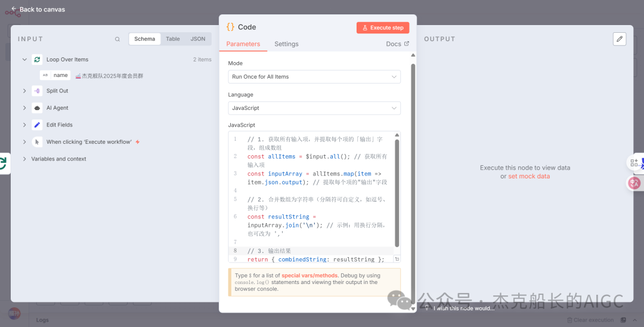
Task: Click the Code node braces icon
Action: point(230,27)
